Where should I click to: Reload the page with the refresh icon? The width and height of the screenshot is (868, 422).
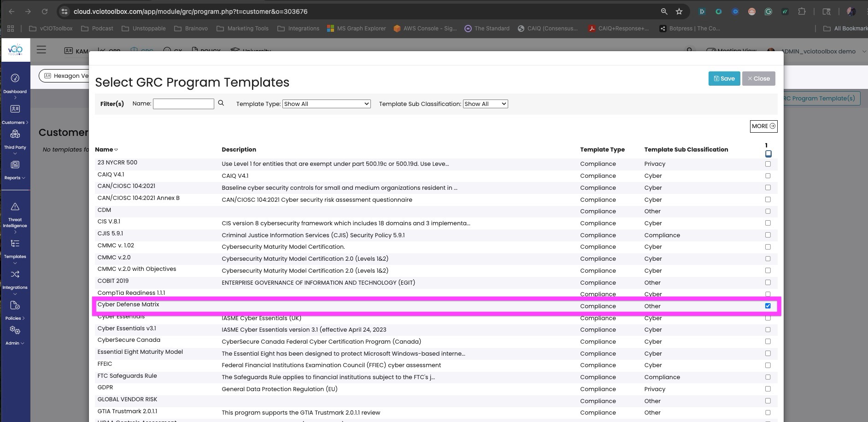click(x=45, y=12)
